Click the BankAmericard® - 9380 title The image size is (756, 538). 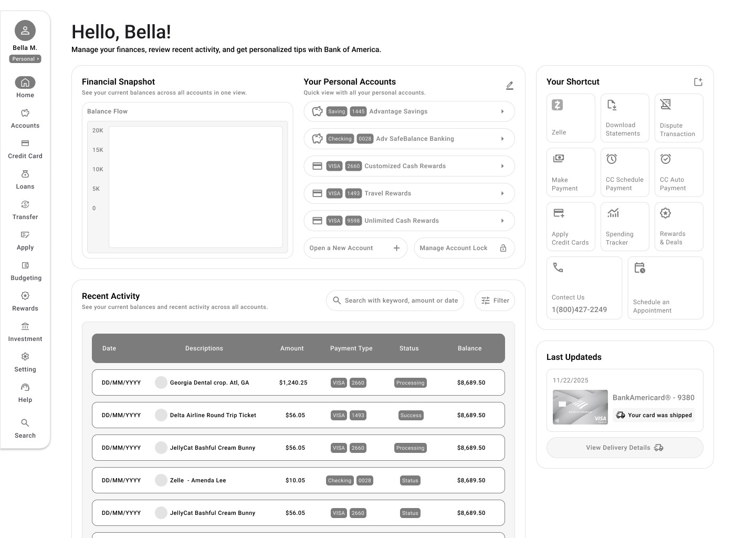654,398
